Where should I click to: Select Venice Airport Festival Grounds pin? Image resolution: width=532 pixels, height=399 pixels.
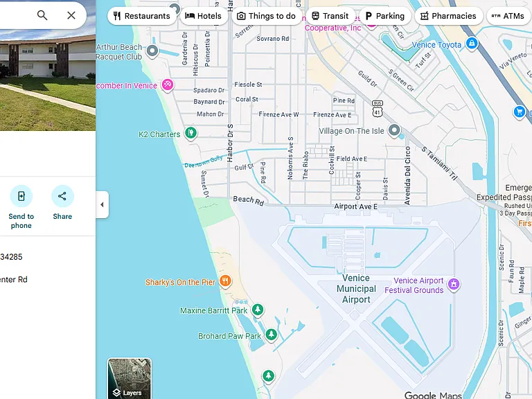(454, 284)
